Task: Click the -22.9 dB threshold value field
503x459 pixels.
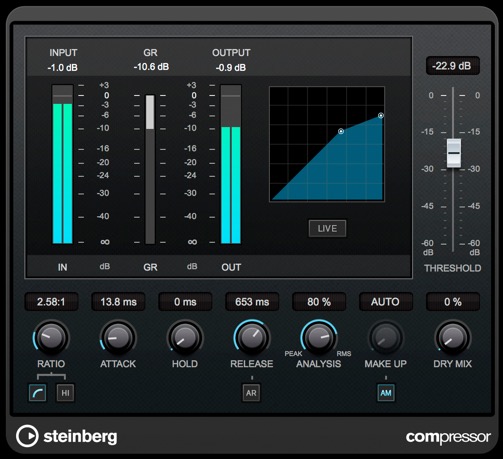Action: pyautogui.click(x=453, y=66)
